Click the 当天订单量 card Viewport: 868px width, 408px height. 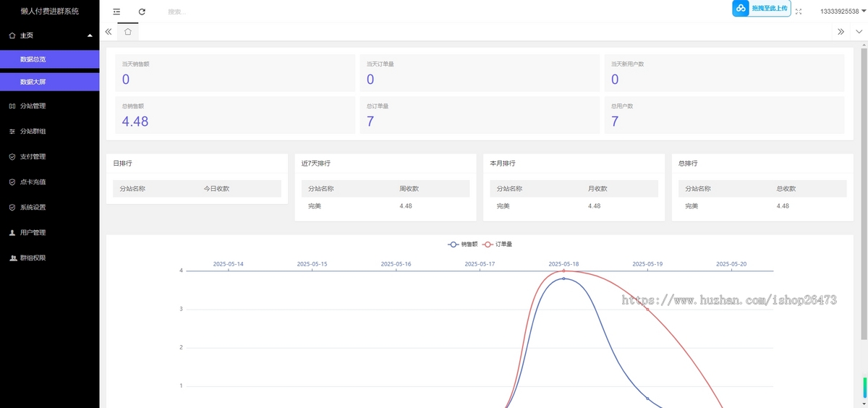click(480, 73)
